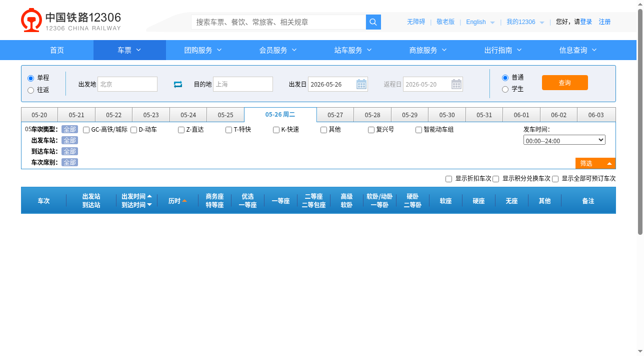Screen dimensions: 644x356
Task: Click the site search input box
Action: pos(278,22)
